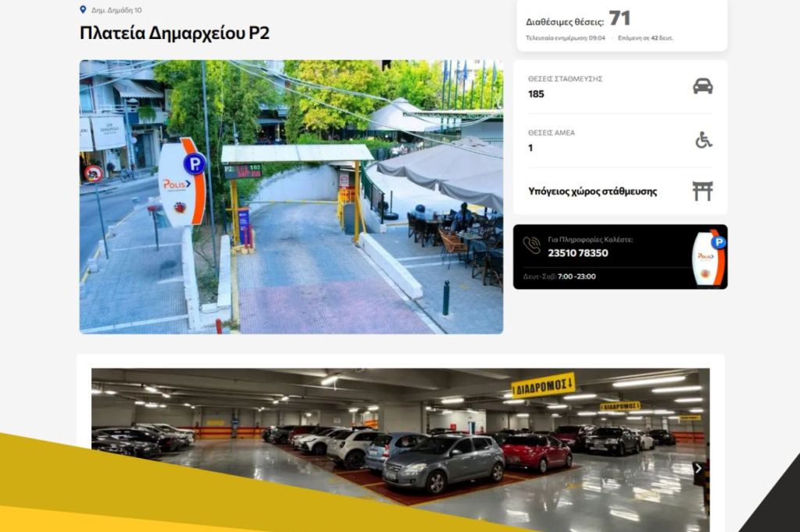
Task: Open the parking entrance photo
Action: pyautogui.click(x=291, y=197)
